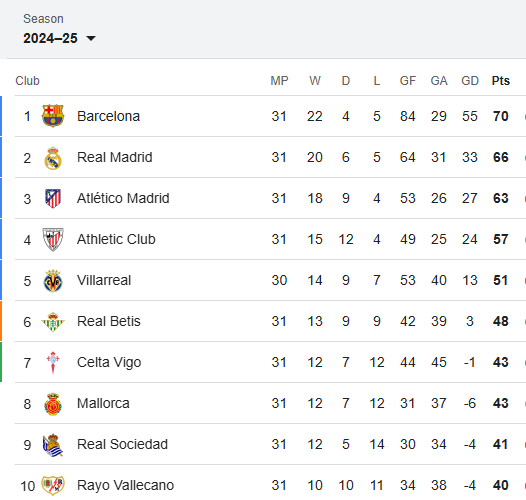
Task: Click the Athletic Club crest
Action: click(53, 240)
